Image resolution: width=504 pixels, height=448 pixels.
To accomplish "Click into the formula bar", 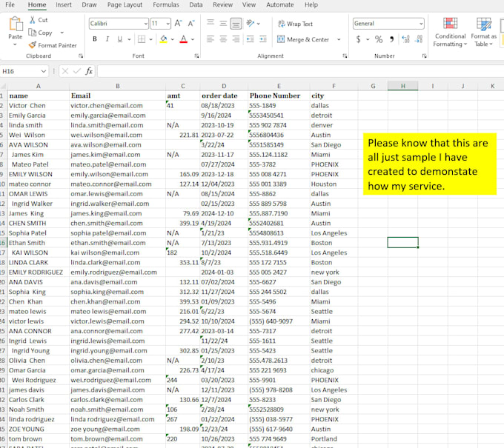I will pyautogui.click(x=300, y=71).
